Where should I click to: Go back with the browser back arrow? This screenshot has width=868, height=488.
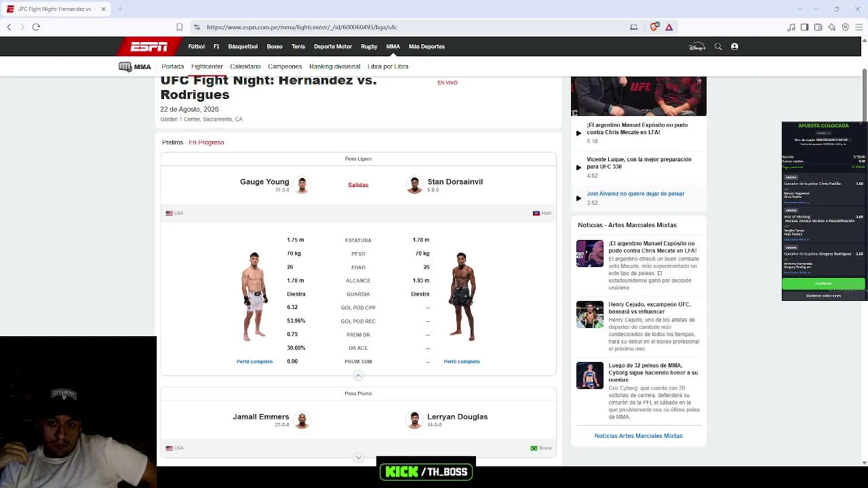tap(9, 27)
